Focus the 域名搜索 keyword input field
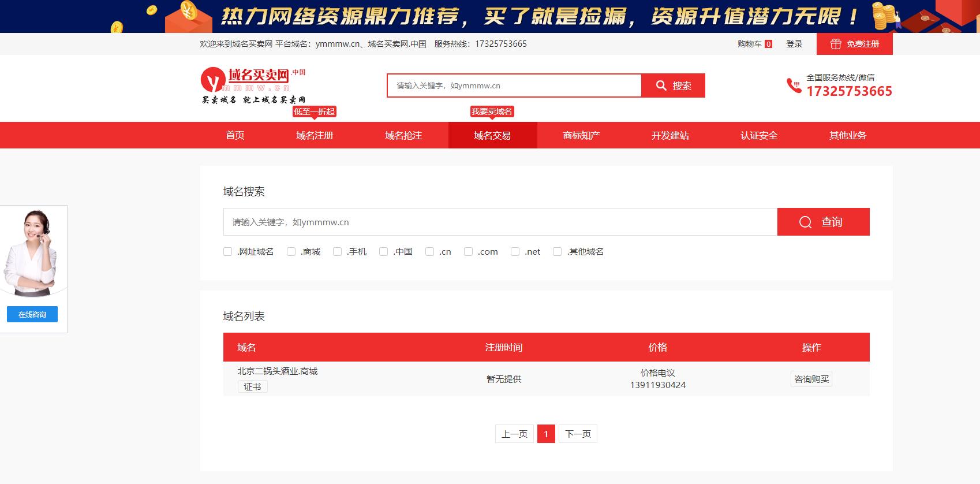The height and width of the screenshot is (484, 980). (x=500, y=222)
